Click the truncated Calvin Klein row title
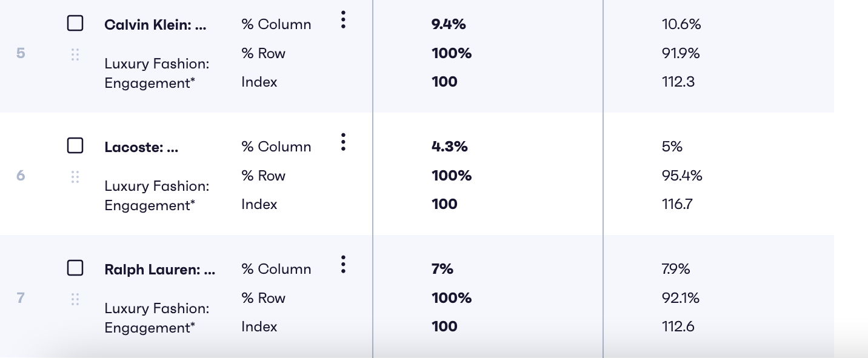The image size is (868, 358). click(155, 25)
